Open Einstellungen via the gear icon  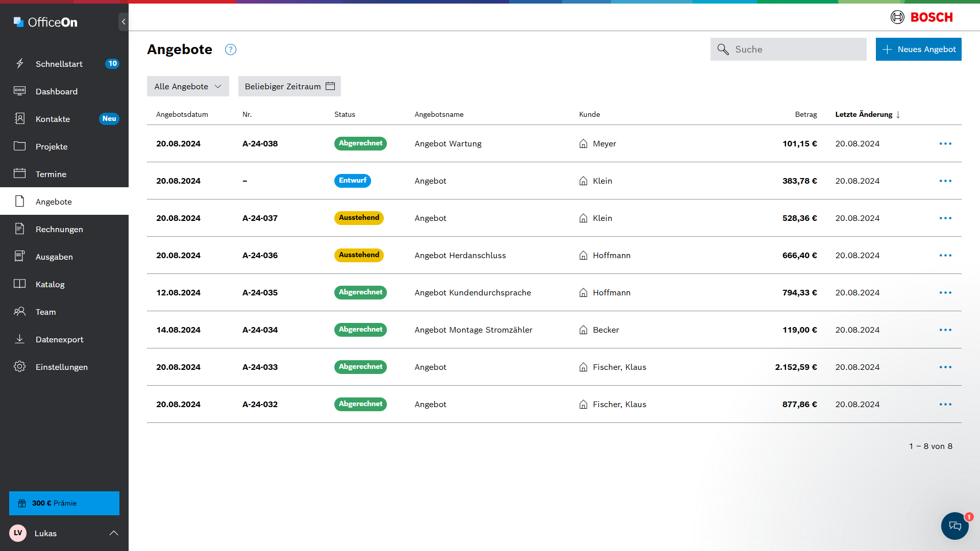20,367
